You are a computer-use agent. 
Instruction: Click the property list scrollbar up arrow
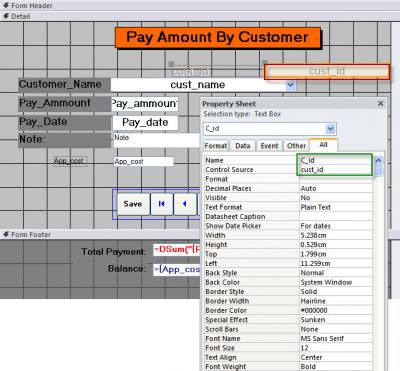click(x=378, y=161)
